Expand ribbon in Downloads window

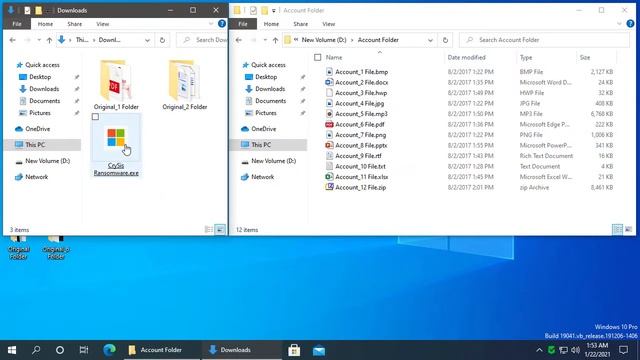211,24
